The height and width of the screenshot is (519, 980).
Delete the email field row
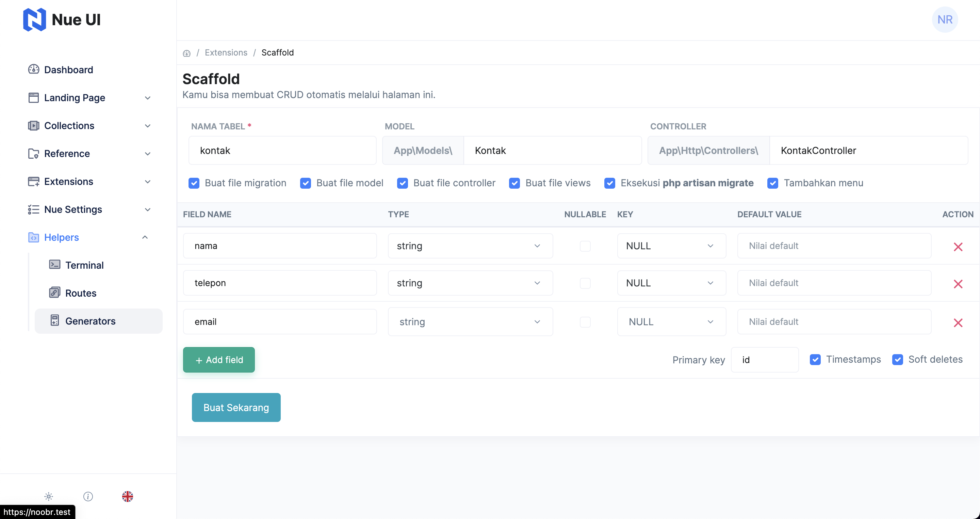point(958,323)
